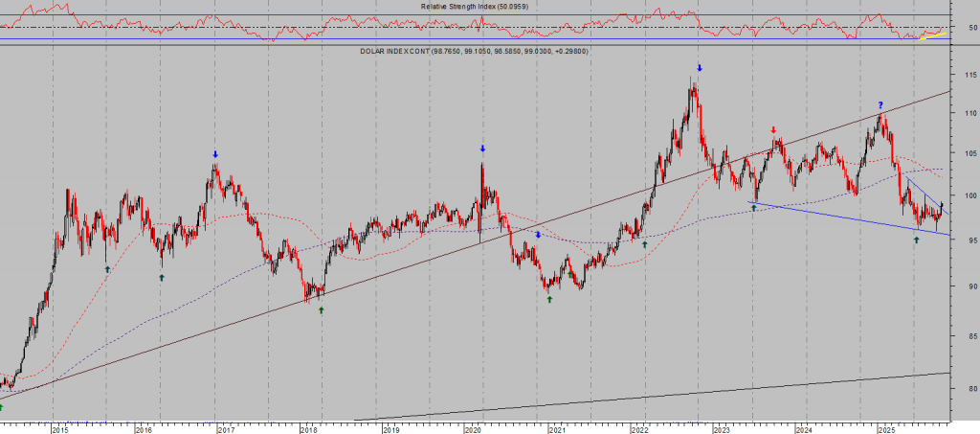Select the red down arrow marker in 2023
Viewport: 980px width, 434px height.
coord(773,129)
